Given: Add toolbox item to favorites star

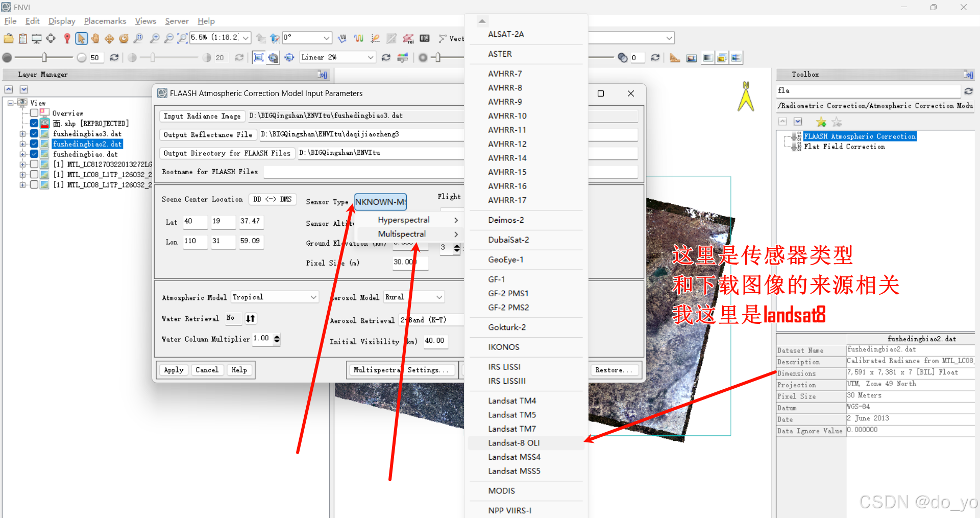Looking at the screenshot, I should (x=821, y=122).
